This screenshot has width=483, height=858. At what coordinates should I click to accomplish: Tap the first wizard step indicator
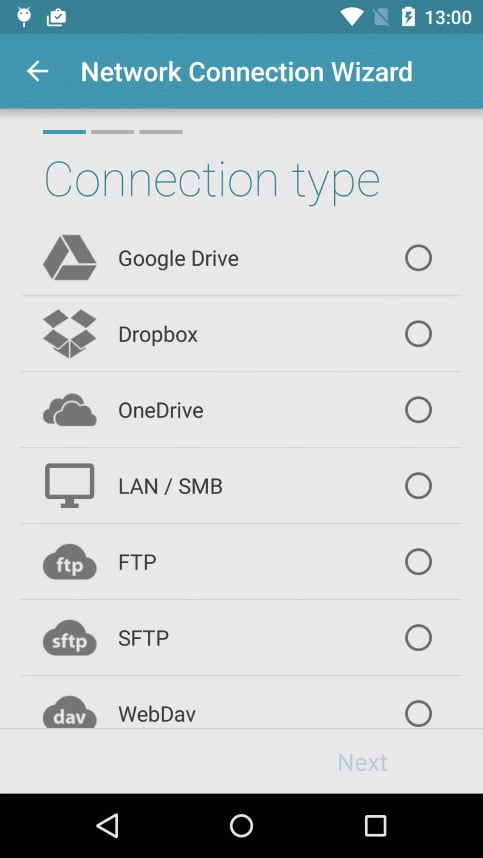(65, 132)
